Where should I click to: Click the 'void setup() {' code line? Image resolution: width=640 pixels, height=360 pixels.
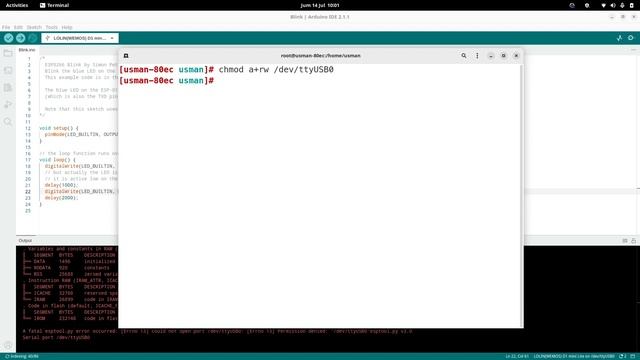[x=59, y=128]
